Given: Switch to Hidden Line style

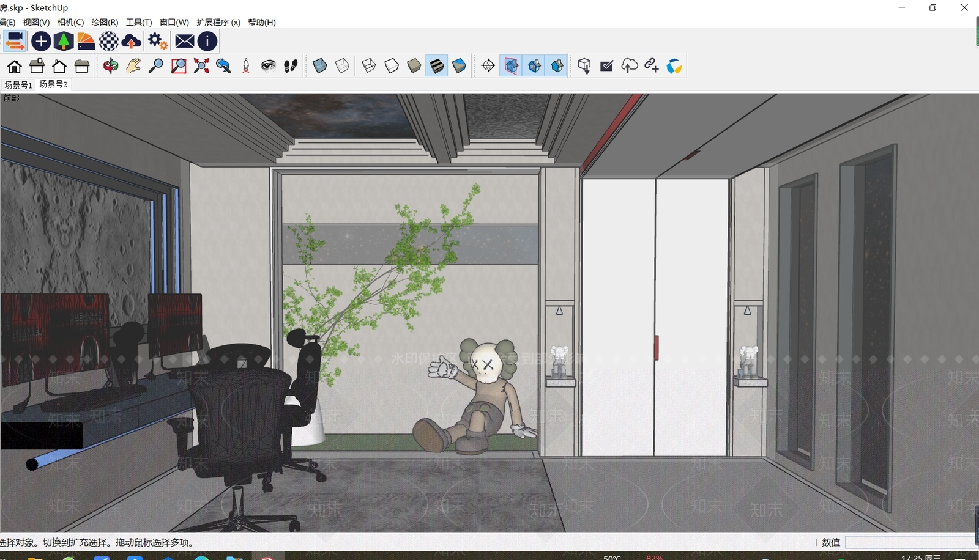Looking at the screenshot, I should 392,66.
